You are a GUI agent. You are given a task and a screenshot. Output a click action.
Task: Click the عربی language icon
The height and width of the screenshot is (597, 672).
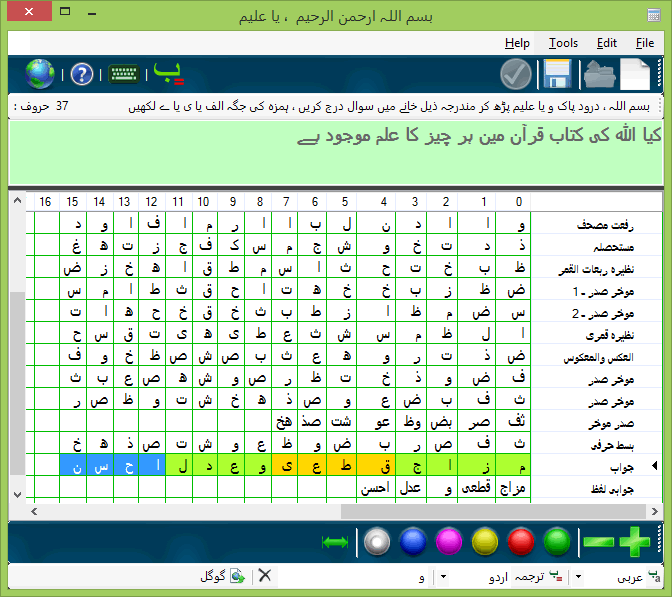[654, 576]
